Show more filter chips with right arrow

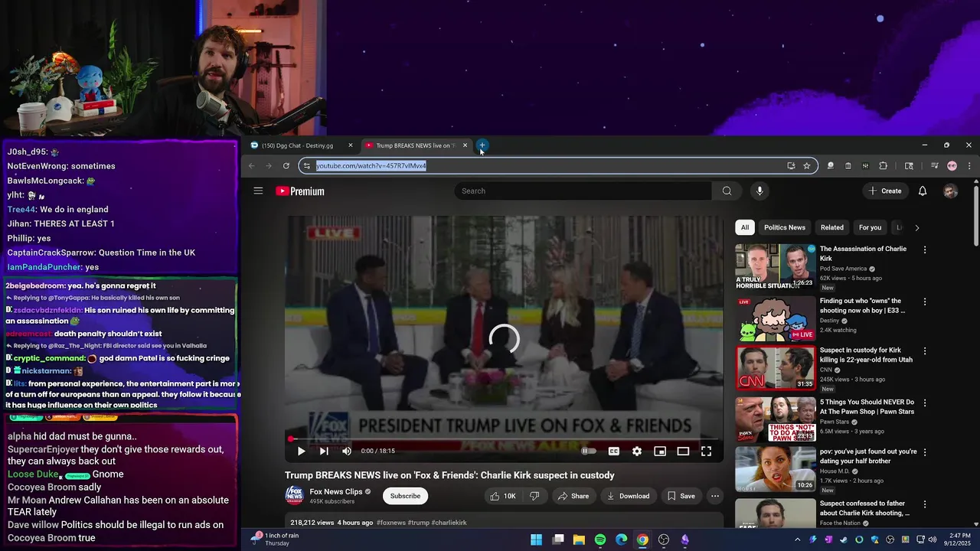tap(916, 227)
